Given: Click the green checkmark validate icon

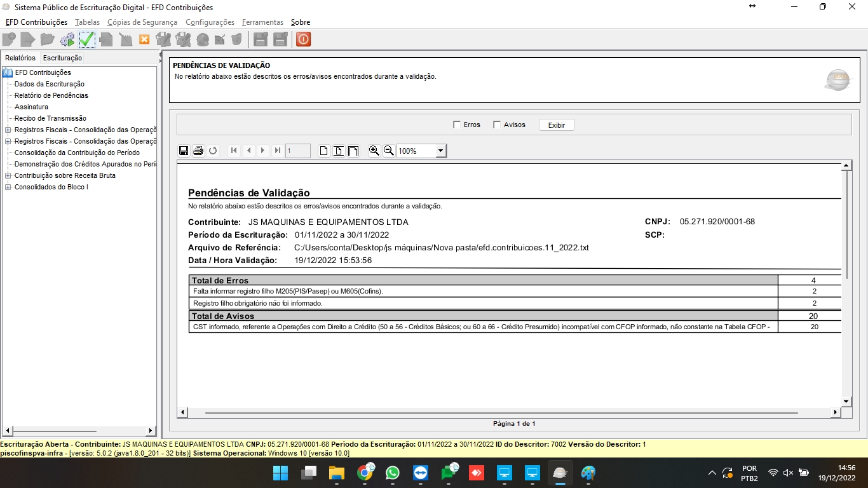Looking at the screenshot, I should 87,39.
